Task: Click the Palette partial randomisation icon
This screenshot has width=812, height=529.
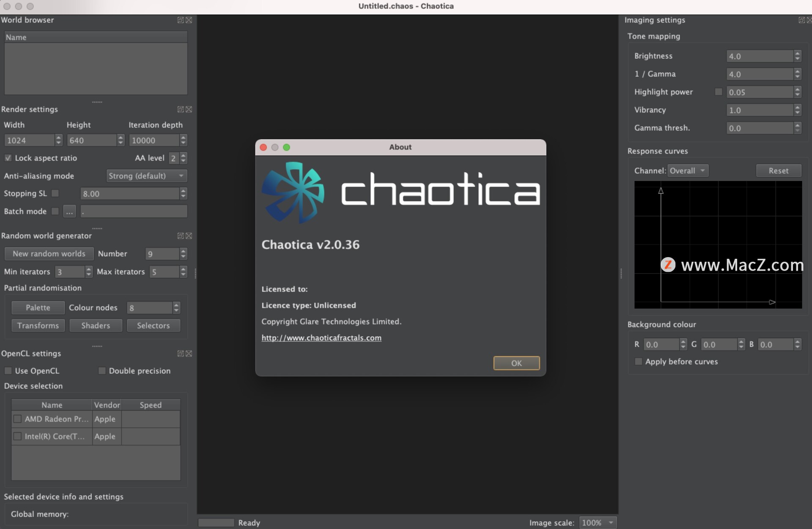Action: pyautogui.click(x=37, y=307)
